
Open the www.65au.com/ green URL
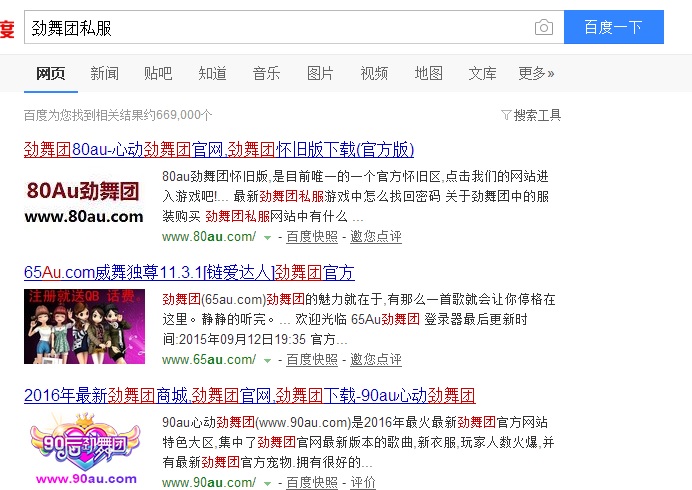click(x=209, y=360)
